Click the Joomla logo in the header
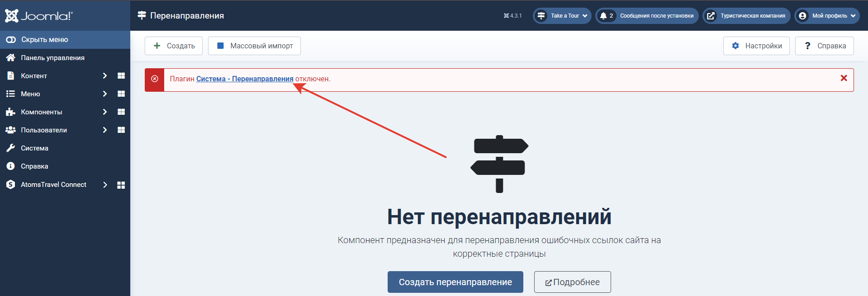Viewport: 868px width, 296px height. pyautogui.click(x=39, y=16)
